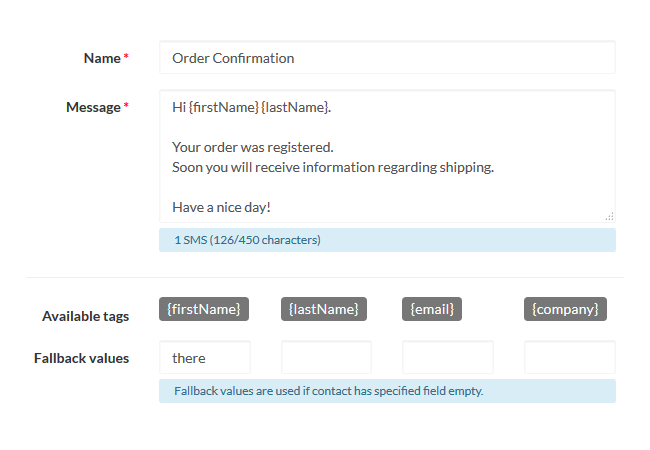The width and height of the screenshot is (650, 450).
Task: Focus the empty email fallback field
Action: coord(447,358)
